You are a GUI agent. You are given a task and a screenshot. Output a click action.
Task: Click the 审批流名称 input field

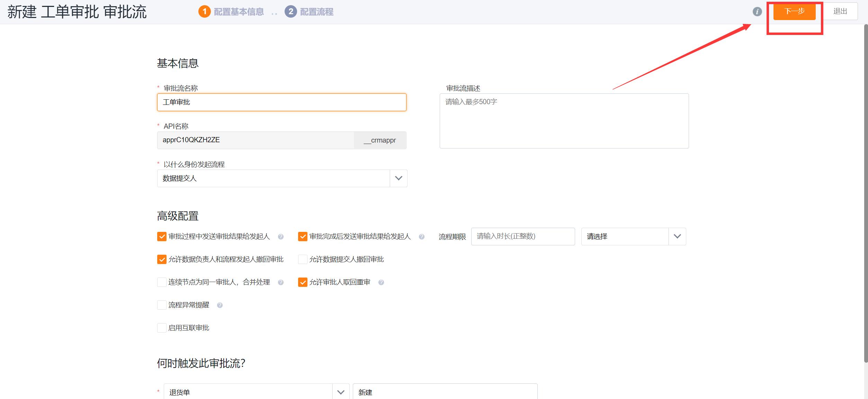click(x=281, y=102)
